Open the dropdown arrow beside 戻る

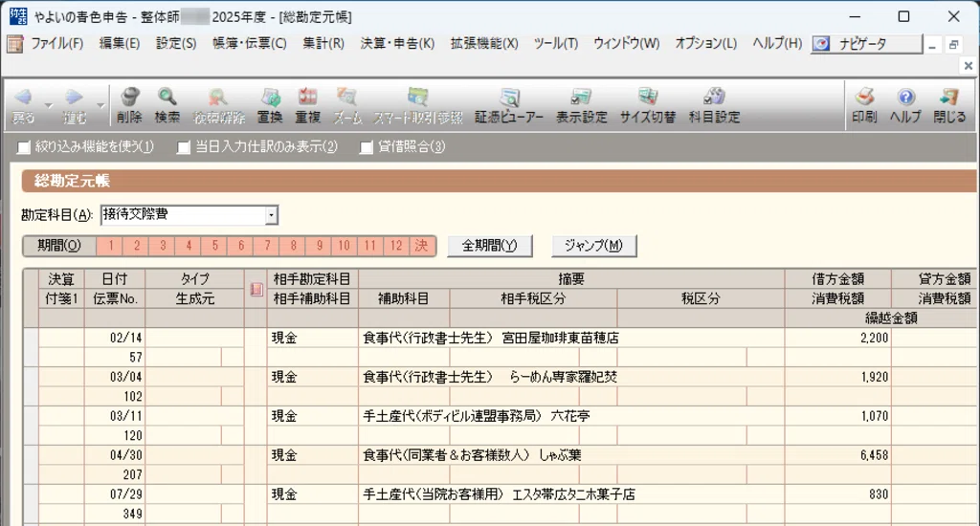coord(49,105)
